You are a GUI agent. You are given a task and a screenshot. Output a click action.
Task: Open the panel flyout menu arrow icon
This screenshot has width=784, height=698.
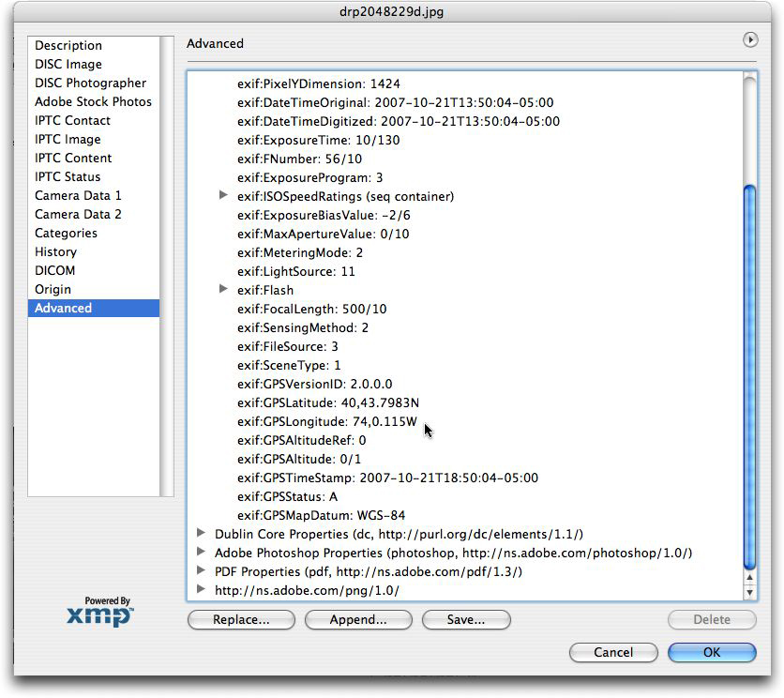pyautogui.click(x=749, y=40)
